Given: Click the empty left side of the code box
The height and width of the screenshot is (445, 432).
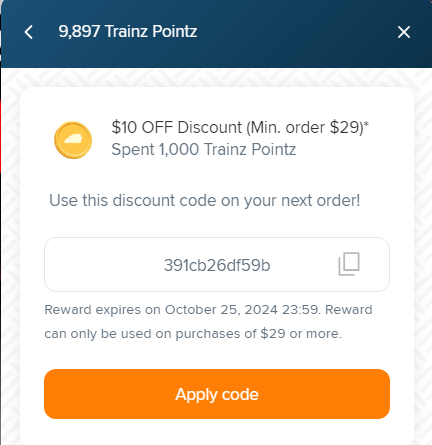Looking at the screenshot, I should (100, 265).
